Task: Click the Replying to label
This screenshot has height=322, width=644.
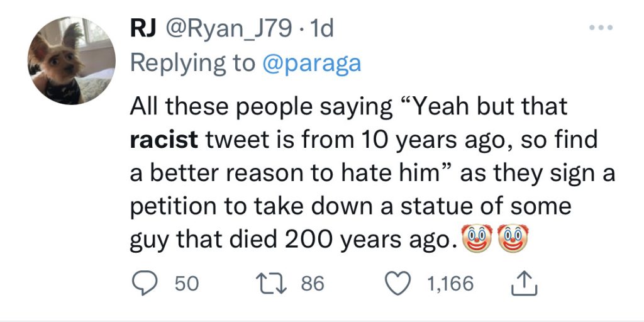Action: click(192, 64)
